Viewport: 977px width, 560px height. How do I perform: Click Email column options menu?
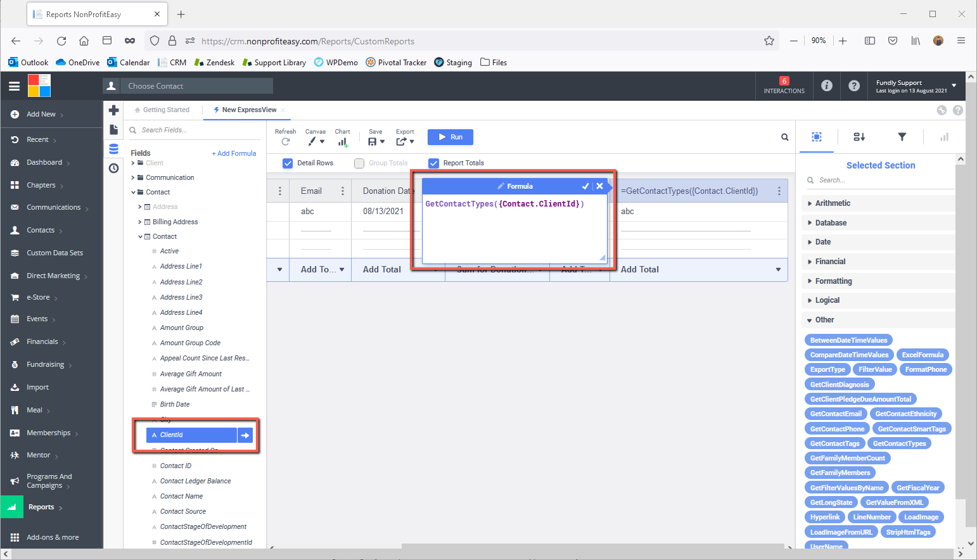[x=343, y=191]
